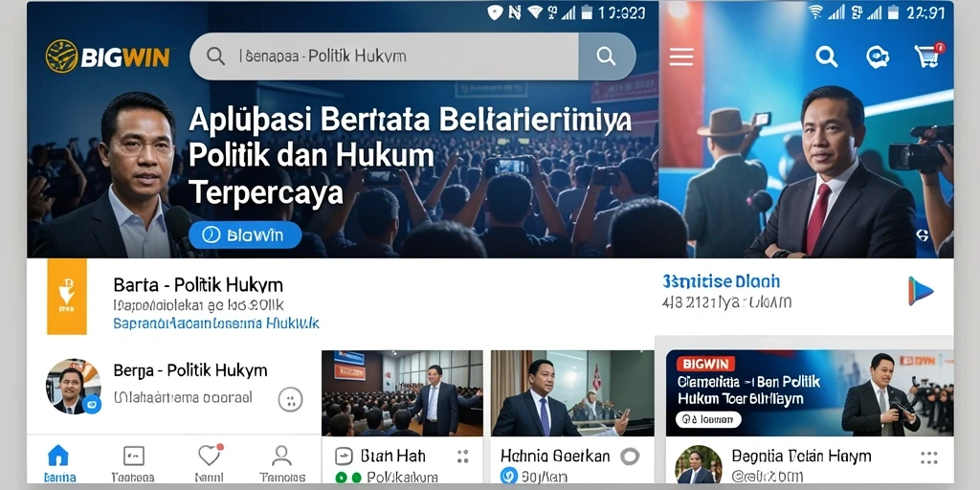Click the magnifier button at search bar's right end
Image resolution: width=980 pixels, height=490 pixels.
[x=606, y=56]
